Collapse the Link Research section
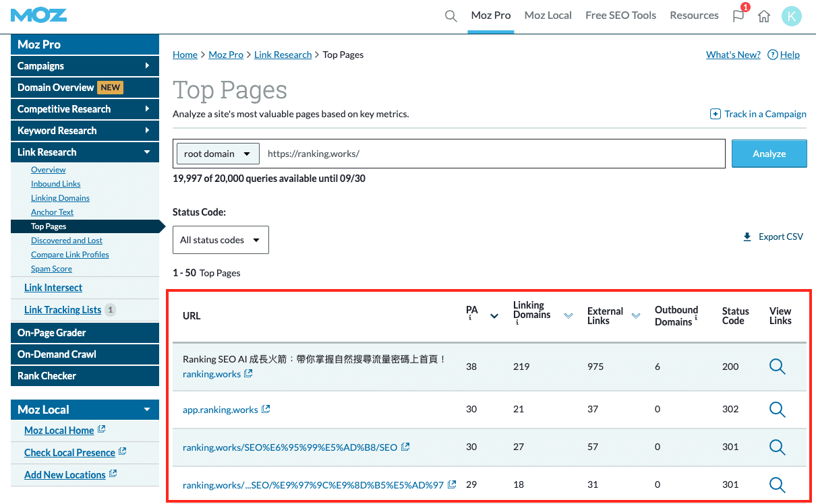 click(x=85, y=152)
